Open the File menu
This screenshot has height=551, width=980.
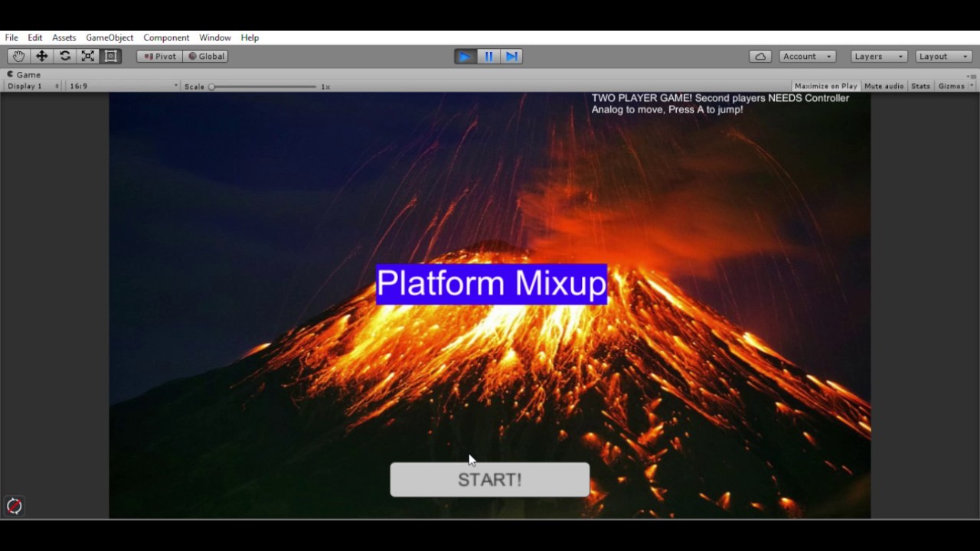pos(11,37)
